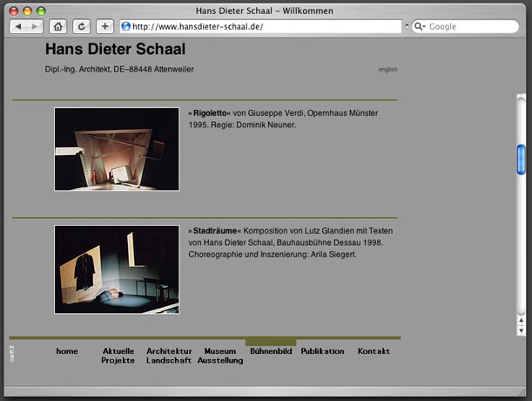Click the globe favicon in the address bar
Screen dimensions: 532x401
pos(125,27)
